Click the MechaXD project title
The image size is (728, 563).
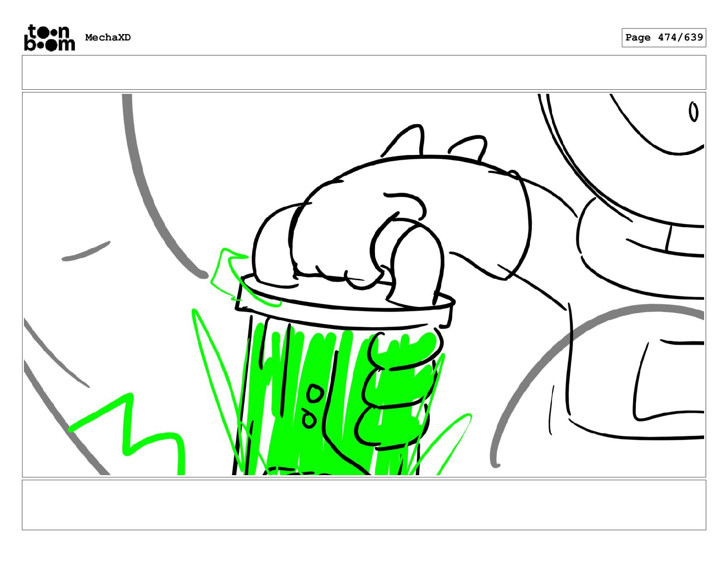coord(108,38)
